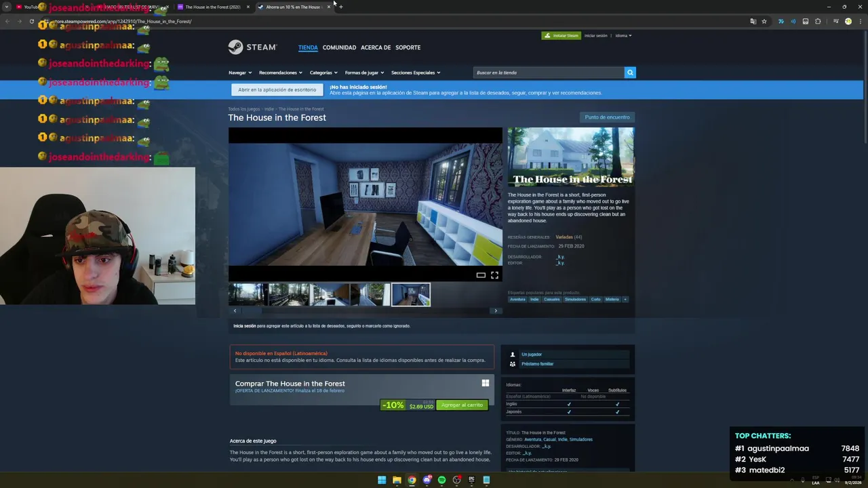Click the Corto tag

click(x=595, y=299)
